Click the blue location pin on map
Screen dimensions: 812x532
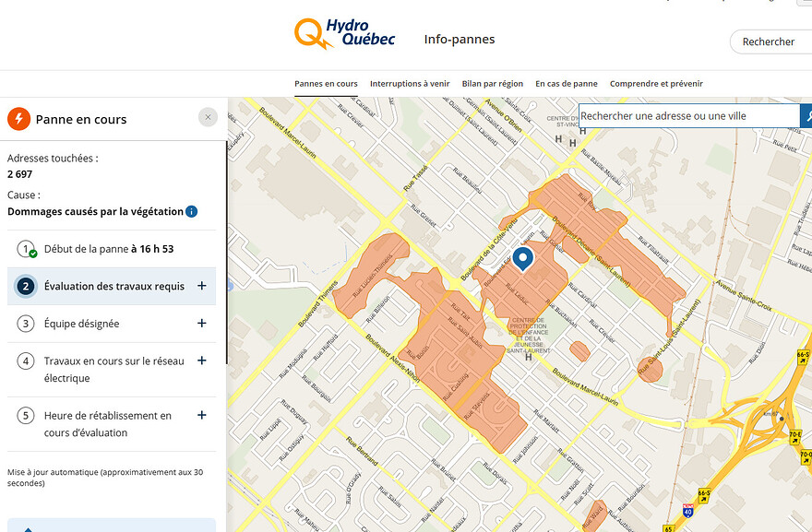click(522, 259)
